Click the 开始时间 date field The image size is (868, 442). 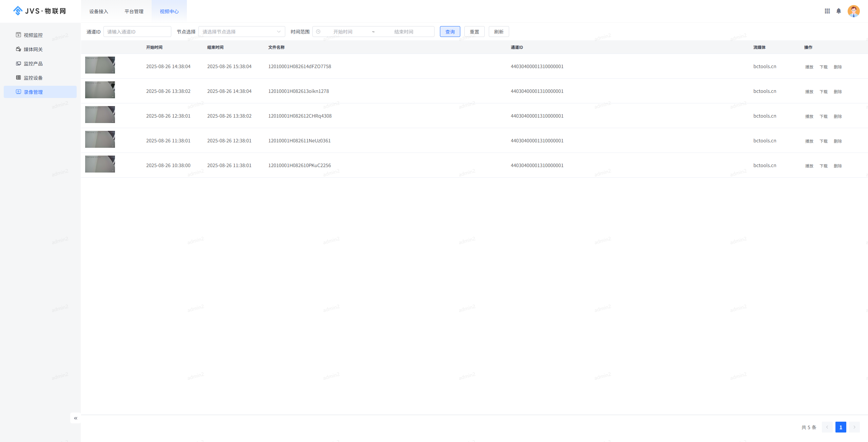(x=343, y=32)
